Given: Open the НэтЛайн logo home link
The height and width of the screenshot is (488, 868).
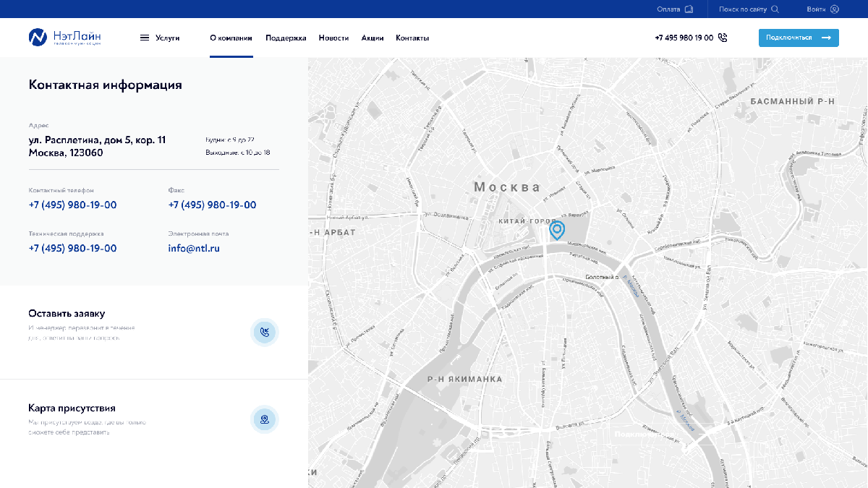Looking at the screenshot, I should tap(65, 38).
